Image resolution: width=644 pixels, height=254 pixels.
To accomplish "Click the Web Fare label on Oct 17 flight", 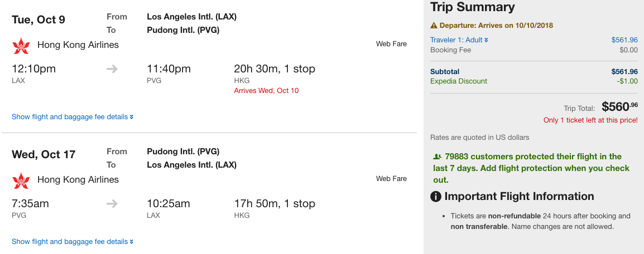I will [391, 179].
